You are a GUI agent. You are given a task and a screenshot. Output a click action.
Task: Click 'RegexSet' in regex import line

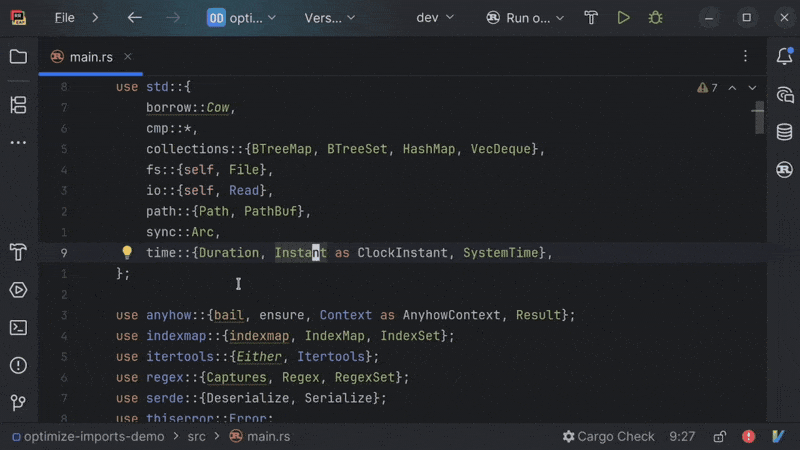coord(365,378)
